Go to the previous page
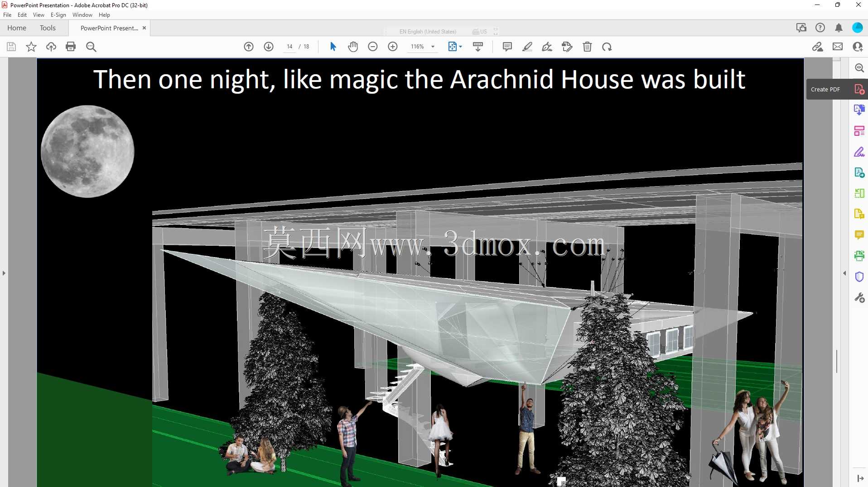 pos(249,47)
